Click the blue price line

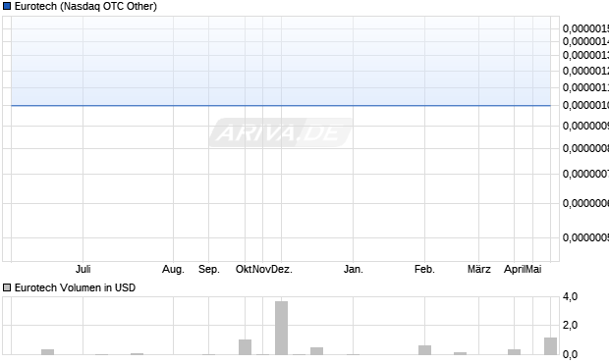point(281,105)
